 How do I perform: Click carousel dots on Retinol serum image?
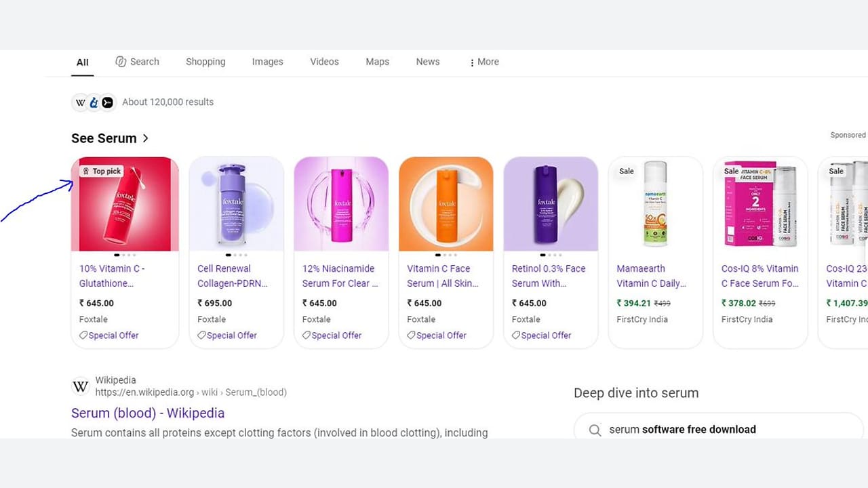(551, 256)
